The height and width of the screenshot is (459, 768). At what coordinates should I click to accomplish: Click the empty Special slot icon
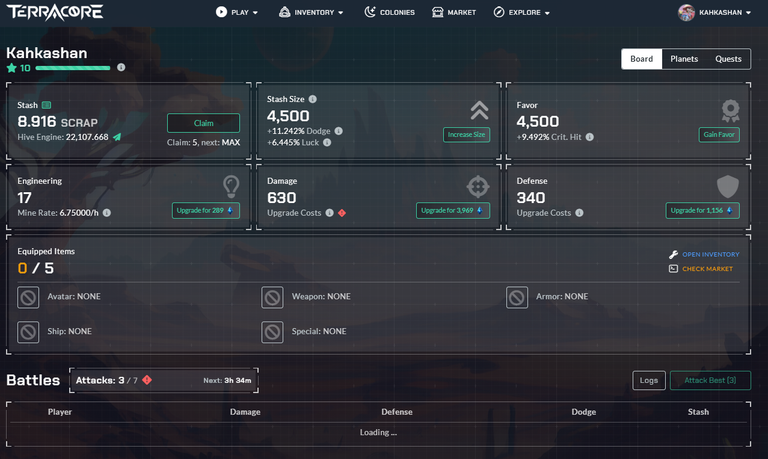(x=272, y=332)
